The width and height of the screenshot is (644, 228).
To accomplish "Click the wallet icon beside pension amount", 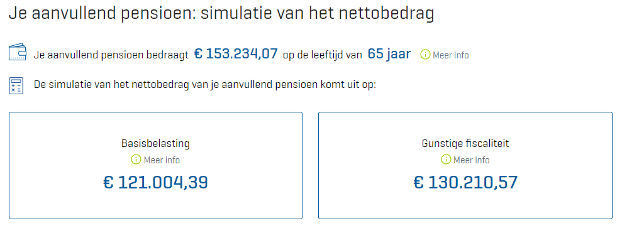I will pyautogui.click(x=18, y=53).
